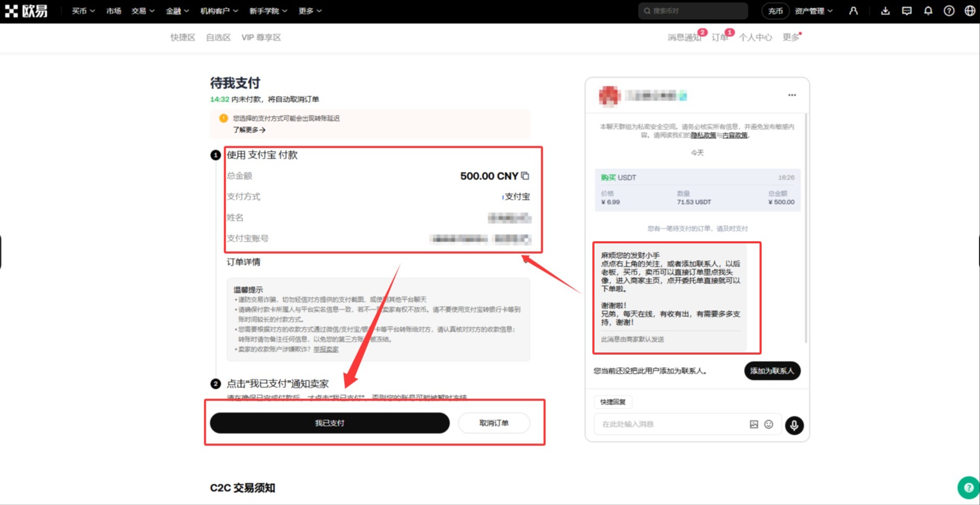Expand the 交易 dropdown menu

tap(143, 11)
